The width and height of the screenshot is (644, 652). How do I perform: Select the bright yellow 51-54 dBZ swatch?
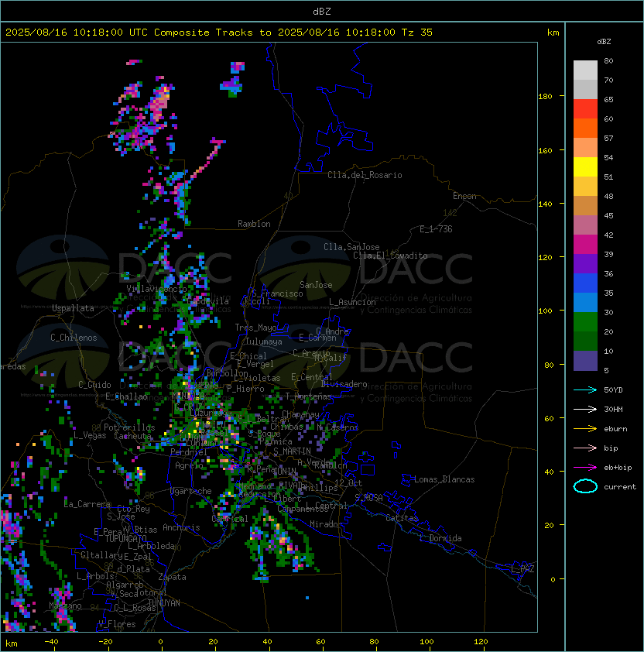(x=585, y=167)
